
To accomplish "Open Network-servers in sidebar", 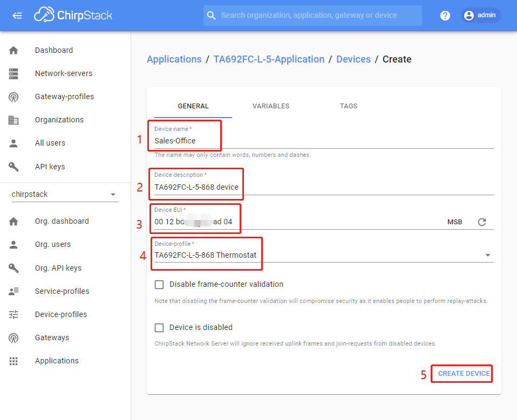I will coord(64,73).
